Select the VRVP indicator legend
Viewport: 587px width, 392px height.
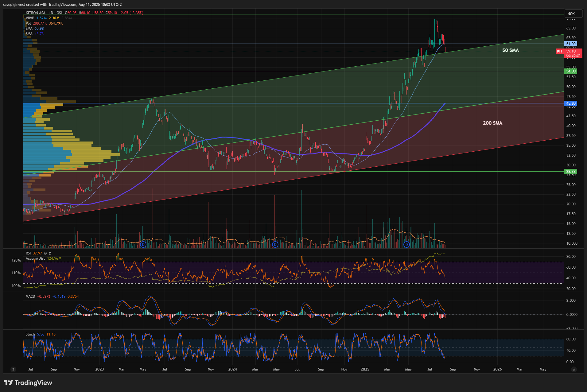(30, 18)
